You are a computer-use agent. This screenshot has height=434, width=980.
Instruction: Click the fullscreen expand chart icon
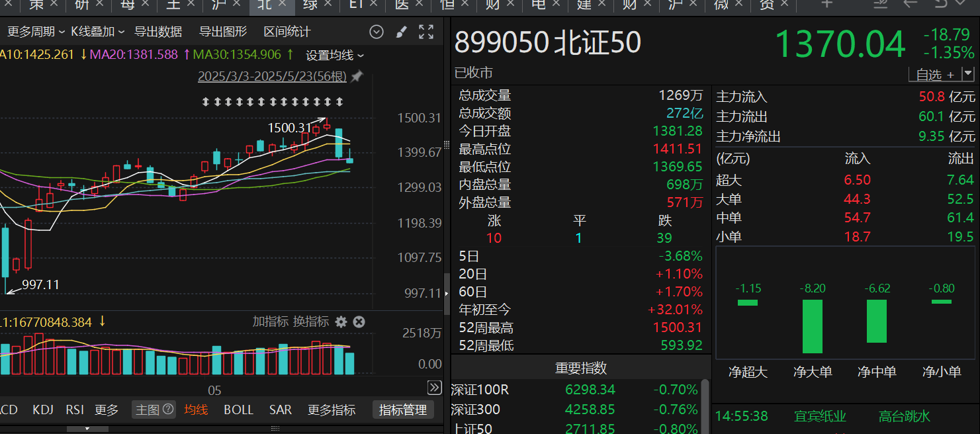click(426, 32)
